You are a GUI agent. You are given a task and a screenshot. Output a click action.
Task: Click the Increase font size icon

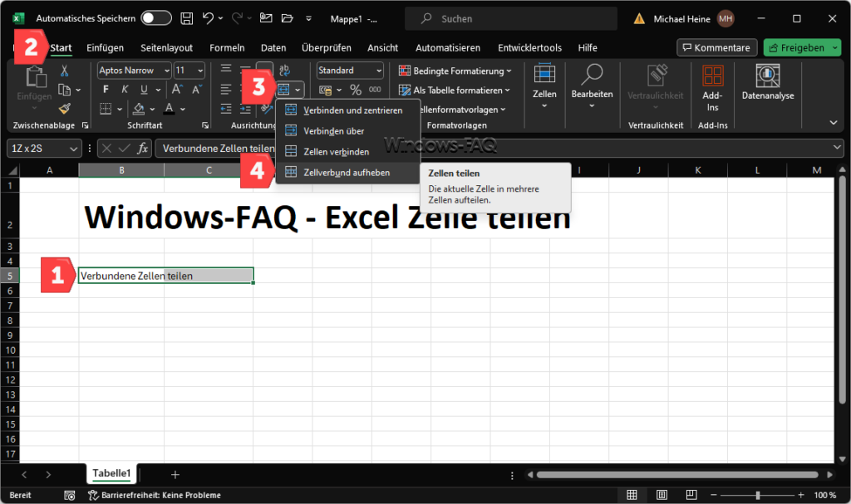tap(177, 90)
